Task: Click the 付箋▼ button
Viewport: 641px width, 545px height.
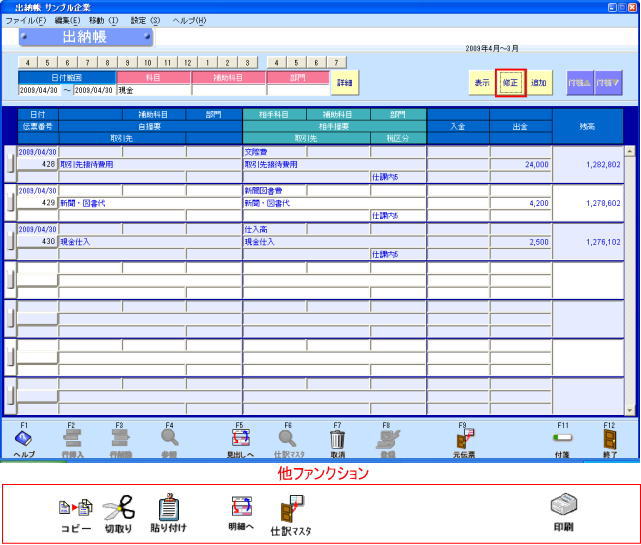Action: (608, 83)
